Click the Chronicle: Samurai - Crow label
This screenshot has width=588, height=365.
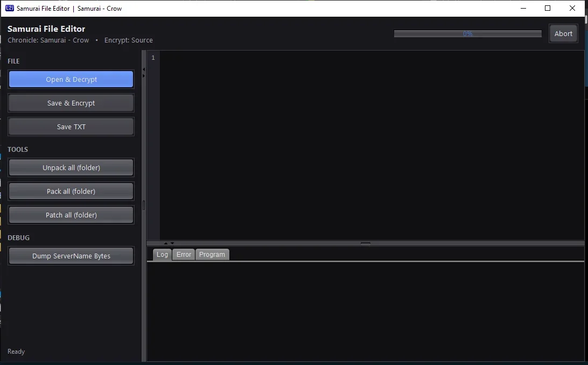(48, 40)
